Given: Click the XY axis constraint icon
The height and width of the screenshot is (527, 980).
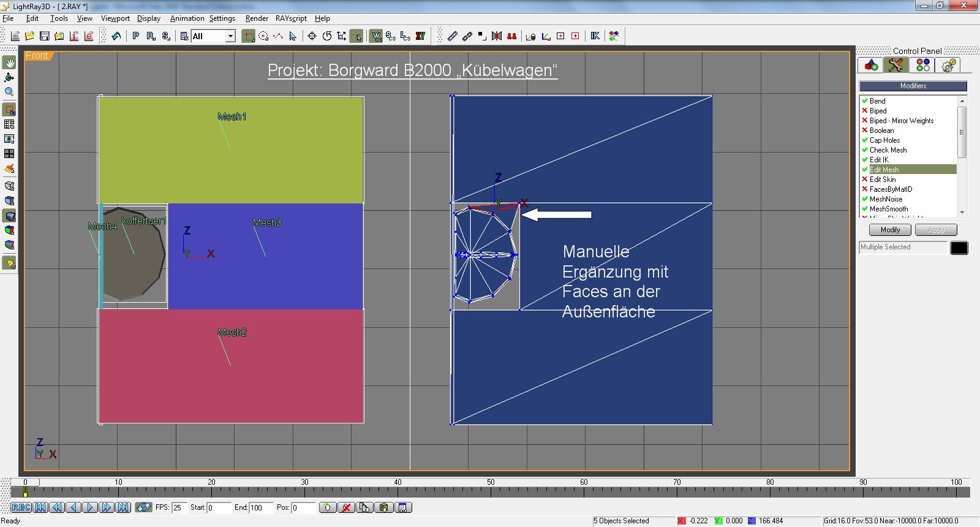Looking at the screenshot, I should pyautogui.click(x=420, y=36).
